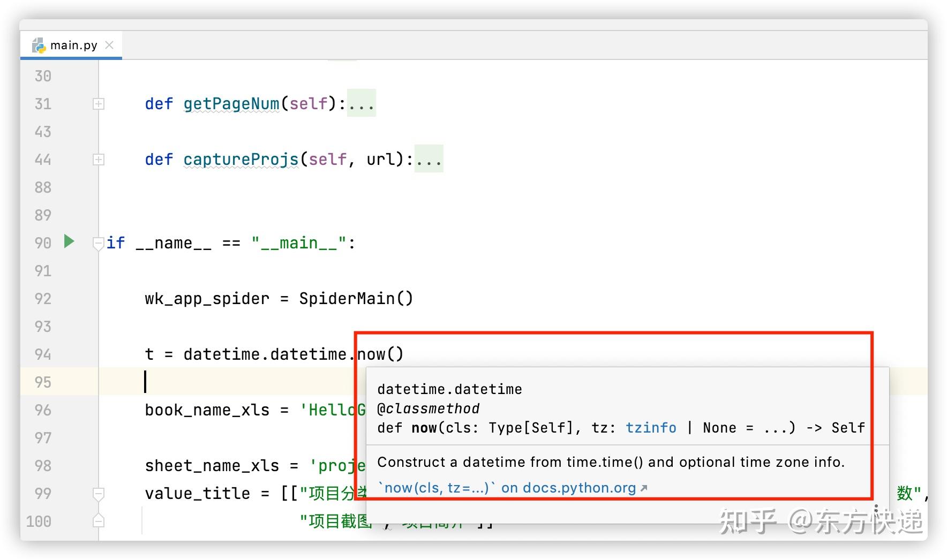
Task: Click line number 88 in the gutter
Action: 43,187
